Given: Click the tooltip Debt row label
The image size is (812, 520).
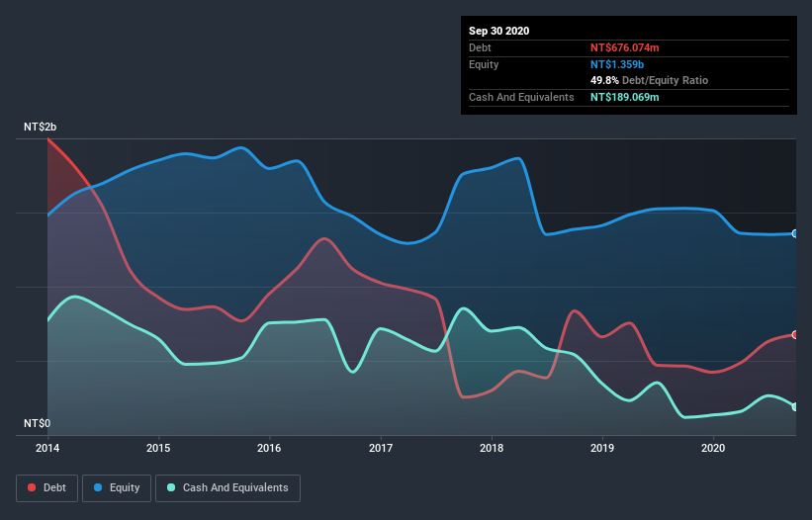Looking at the screenshot, I should point(480,48).
